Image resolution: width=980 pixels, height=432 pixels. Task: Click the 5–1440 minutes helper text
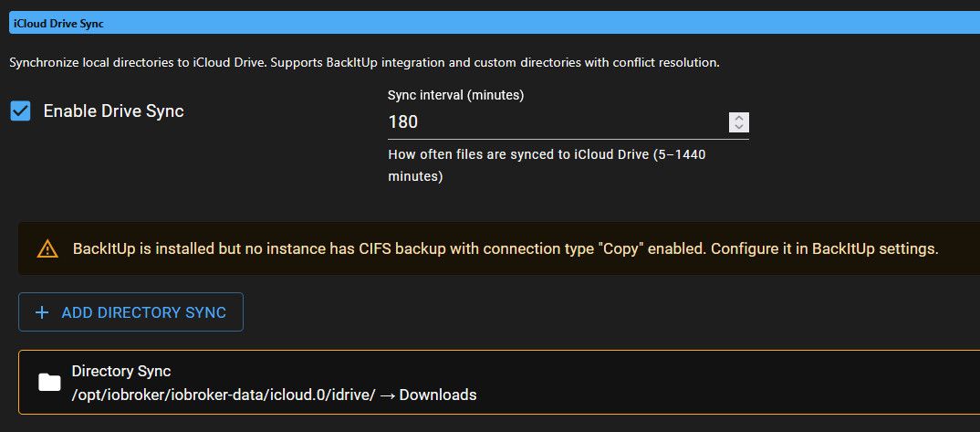coord(546,165)
